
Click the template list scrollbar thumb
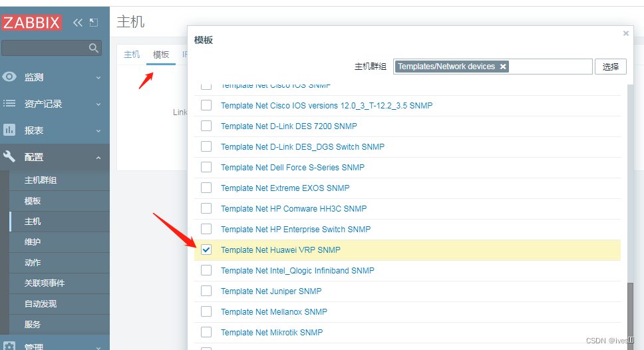(631, 316)
